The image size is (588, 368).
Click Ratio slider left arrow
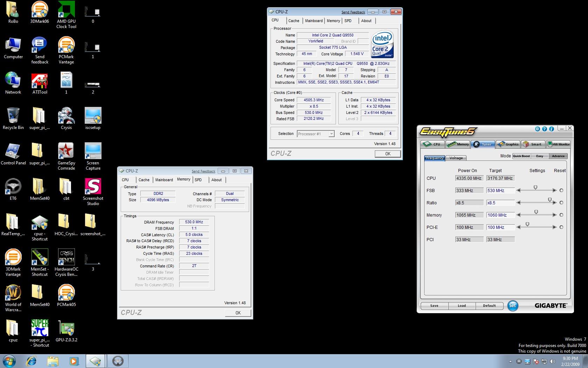[519, 203]
